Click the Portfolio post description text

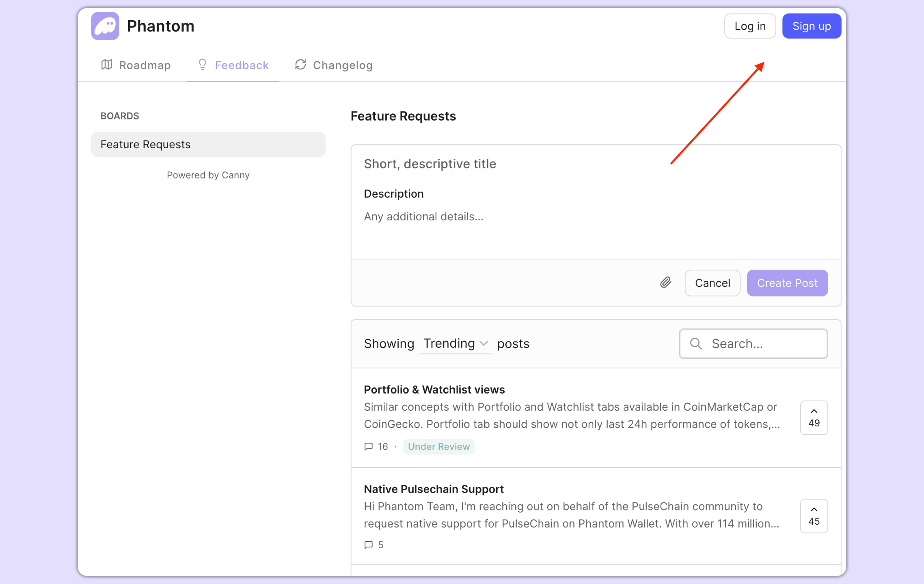pos(572,415)
